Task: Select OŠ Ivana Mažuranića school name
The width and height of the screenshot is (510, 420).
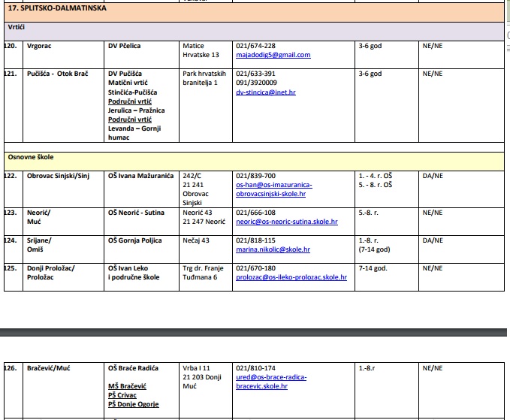Action: (x=141, y=176)
